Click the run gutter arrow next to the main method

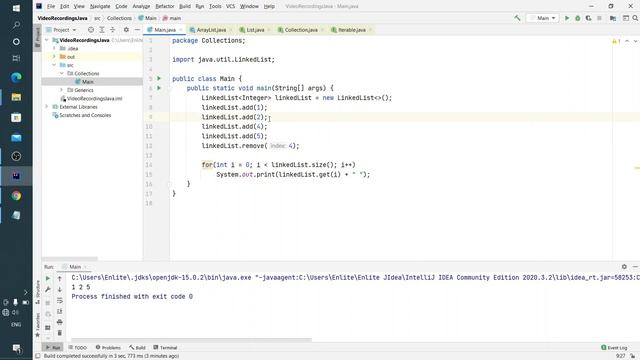coord(159,88)
